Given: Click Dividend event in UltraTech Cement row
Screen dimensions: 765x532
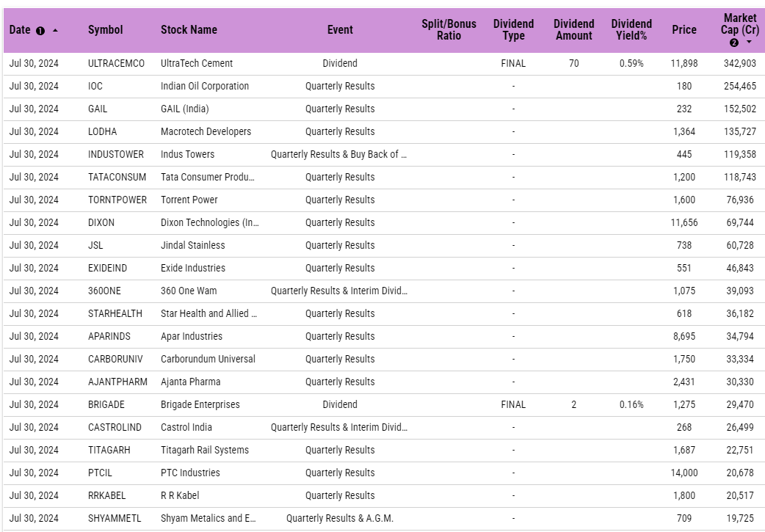Looking at the screenshot, I should tap(340, 63).
